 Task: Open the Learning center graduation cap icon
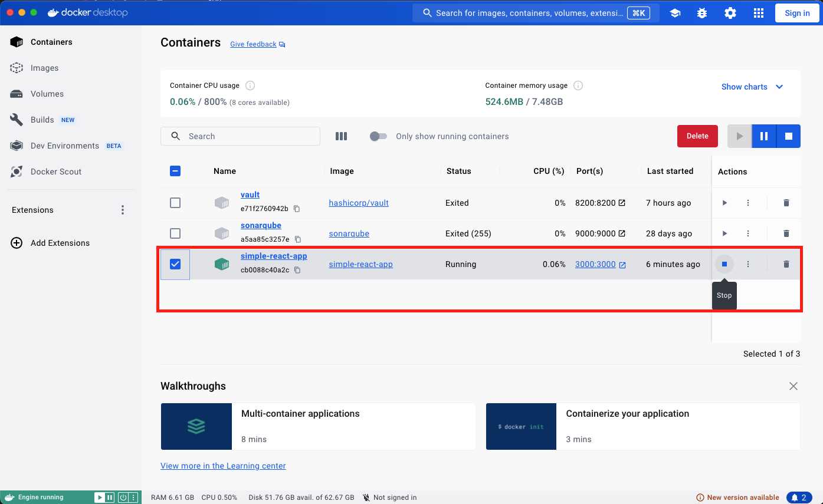(675, 13)
